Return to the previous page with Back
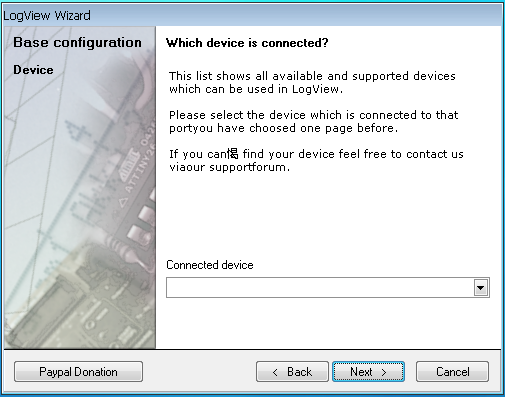505x397 pixels. tap(292, 372)
